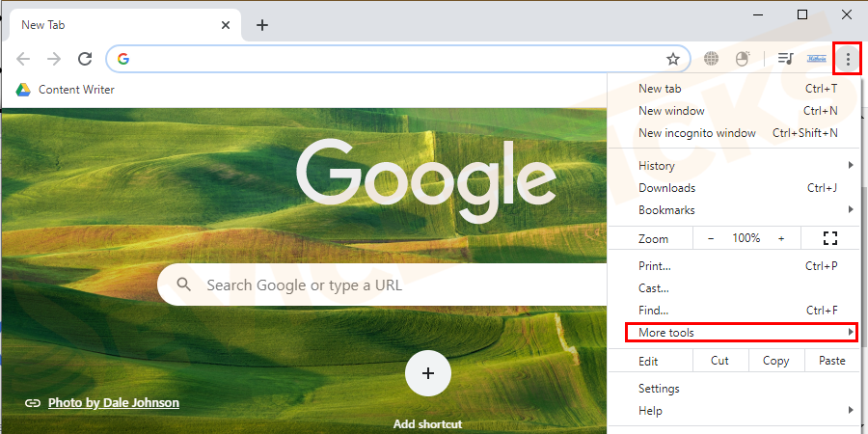
Task: Click the Google logo on page
Action: 426,181
